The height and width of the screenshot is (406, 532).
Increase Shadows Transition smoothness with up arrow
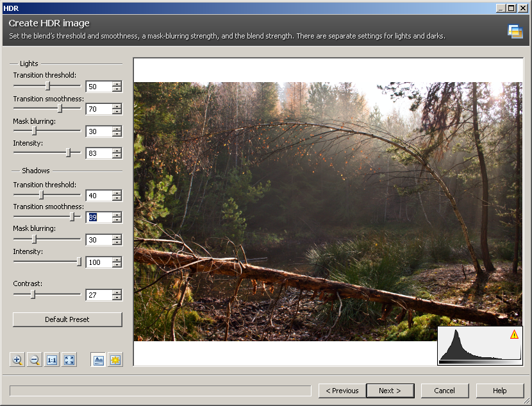(x=117, y=214)
